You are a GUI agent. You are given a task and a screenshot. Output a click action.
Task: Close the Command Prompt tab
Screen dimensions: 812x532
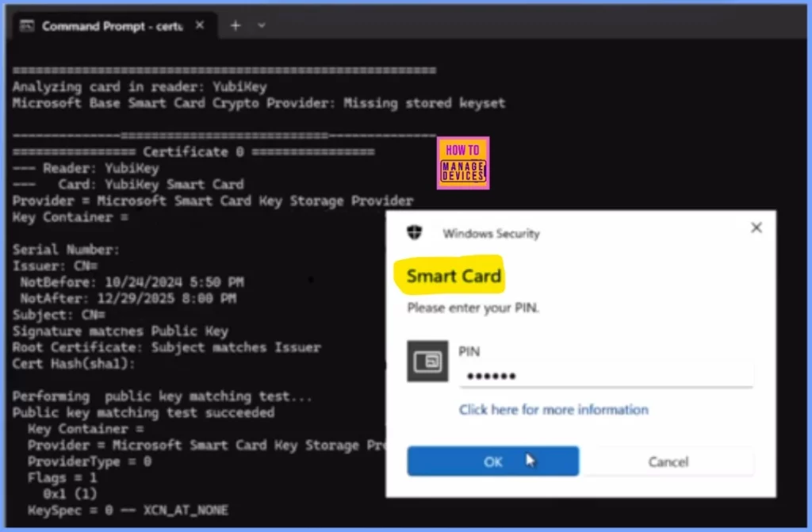(200, 25)
